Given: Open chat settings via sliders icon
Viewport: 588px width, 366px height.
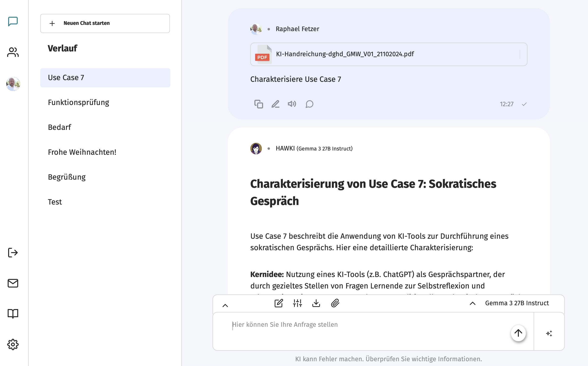Looking at the screenshot, I should (297, 303).
